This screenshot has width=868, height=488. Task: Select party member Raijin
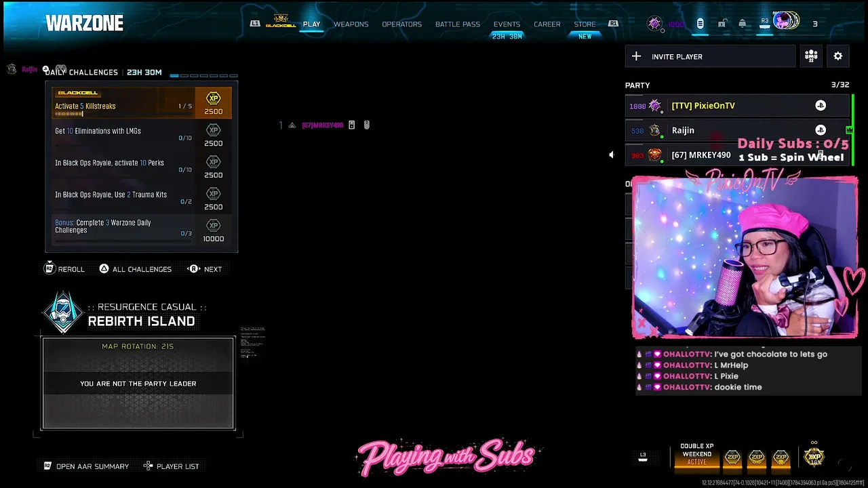[737, 130]
